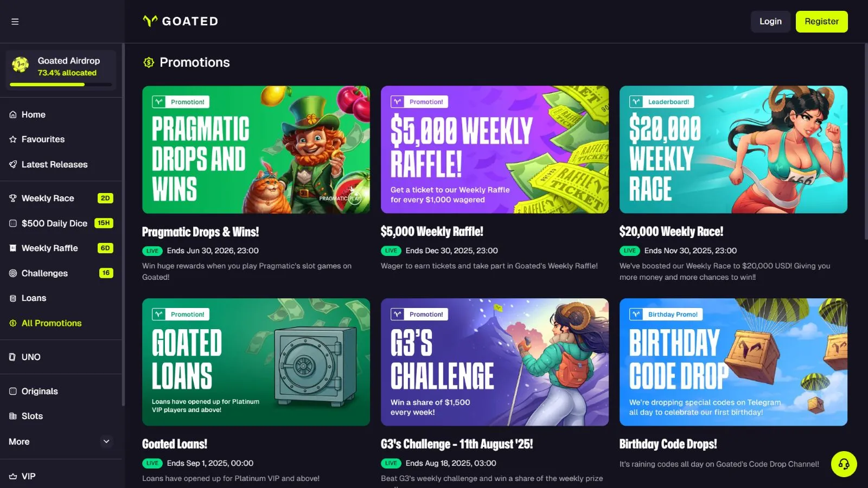Click the Goated Airdrop allocation progress bar
The height and width of the screenshot is (488, 868).
(61, 85)
